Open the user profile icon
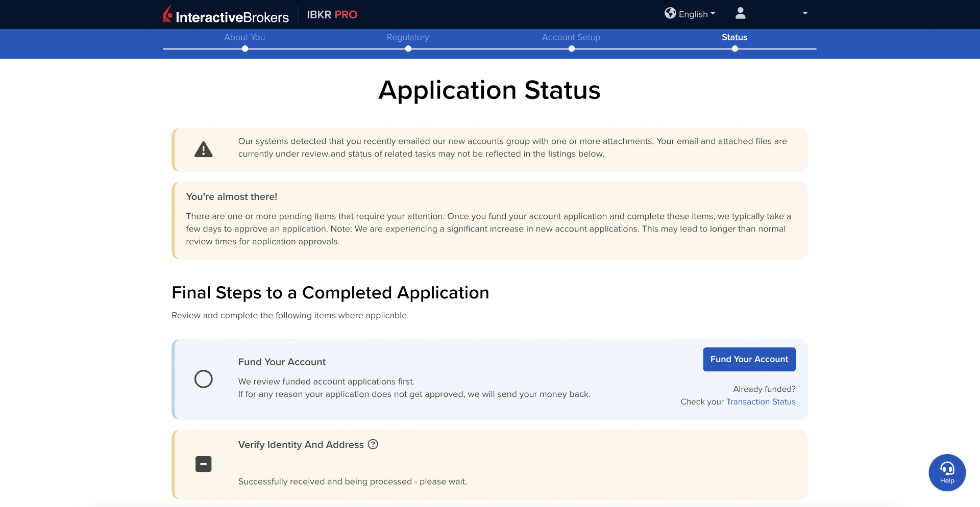The height and width of the screenshot is (507, 980). click(x=740, y=13)
